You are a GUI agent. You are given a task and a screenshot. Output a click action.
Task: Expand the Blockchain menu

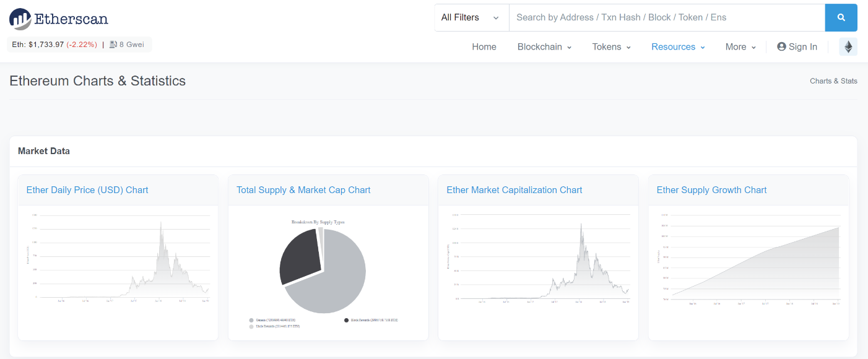tap(544, 47)
